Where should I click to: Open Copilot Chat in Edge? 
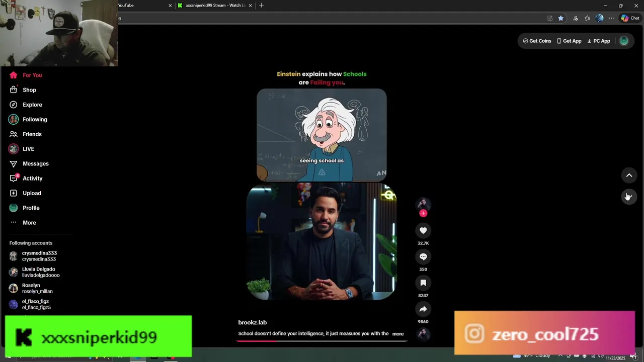[630, 18]
